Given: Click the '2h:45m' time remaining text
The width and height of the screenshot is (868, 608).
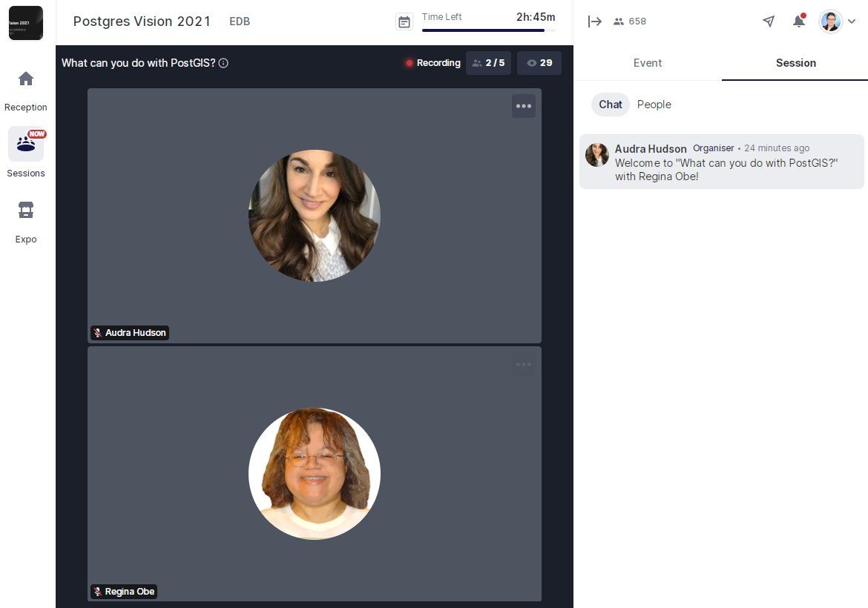Looking at the screenshot, I should (536, 17).
